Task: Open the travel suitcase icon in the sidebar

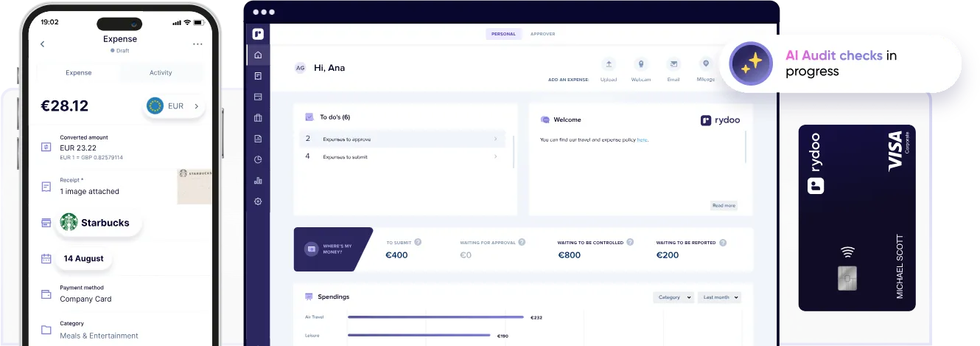Action: pyautogui.click(x=258, y=117)
